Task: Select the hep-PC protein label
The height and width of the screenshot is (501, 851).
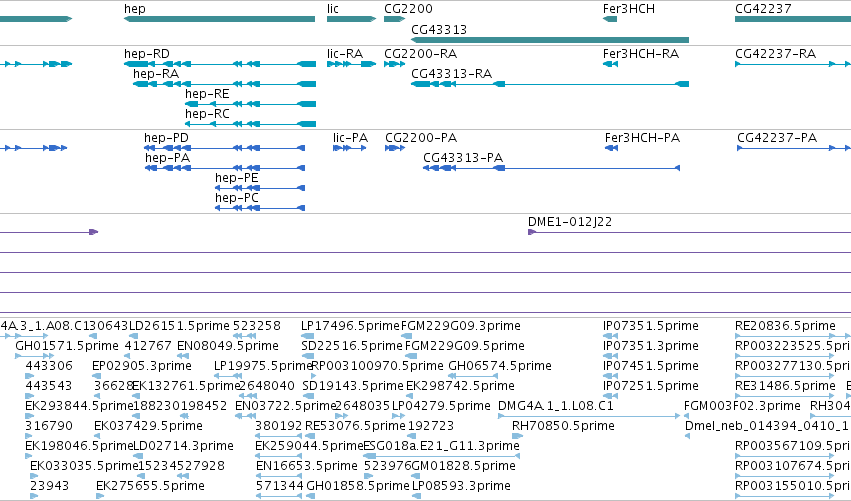Action: pyautogui.click(x=237, y=198)
